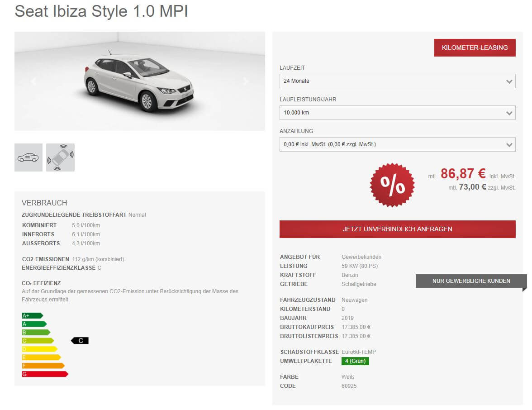Open the Laufzeit 24 Monate dropdown
The image size is (532, 410).
point(397,81)
